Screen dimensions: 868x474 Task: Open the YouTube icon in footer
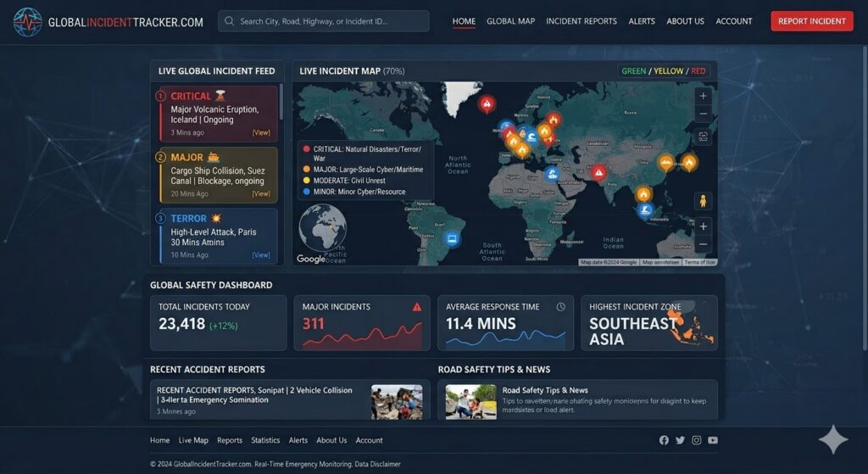tap(713, 440)
